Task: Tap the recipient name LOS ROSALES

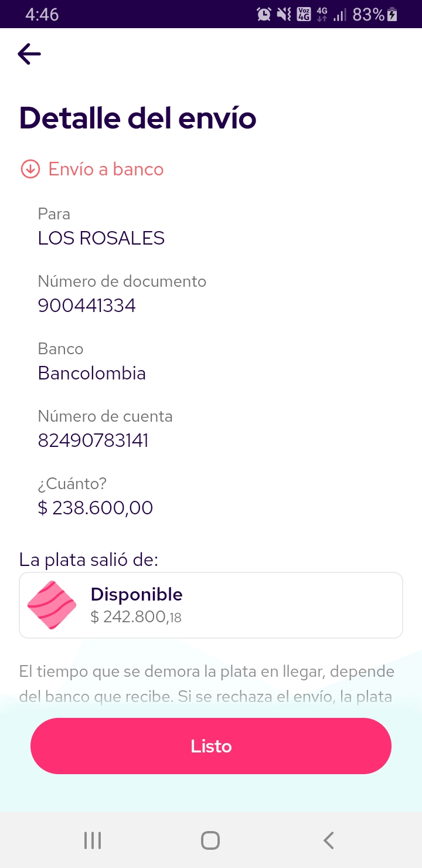Action: pyautogui.click(x=101, y=238)
